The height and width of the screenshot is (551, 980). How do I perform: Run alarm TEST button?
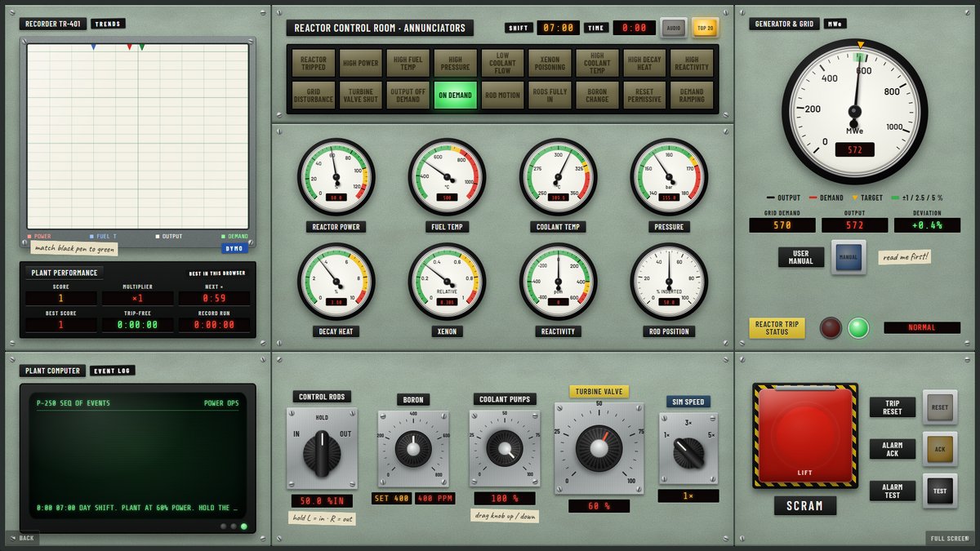[x=940, y=491]
